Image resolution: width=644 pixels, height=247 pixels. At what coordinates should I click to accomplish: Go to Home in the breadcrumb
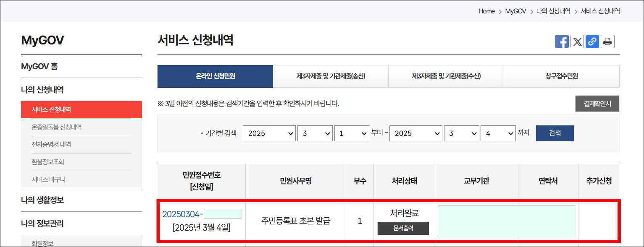486,11
